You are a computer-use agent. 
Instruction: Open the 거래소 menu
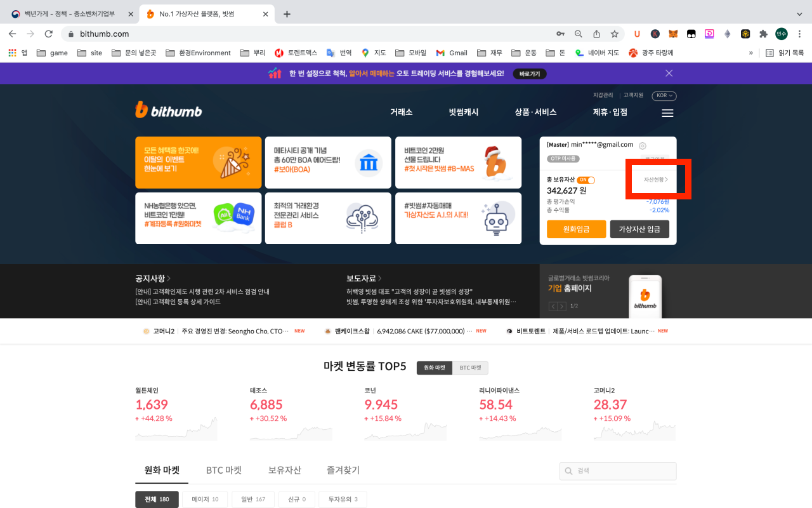(402, 112)
